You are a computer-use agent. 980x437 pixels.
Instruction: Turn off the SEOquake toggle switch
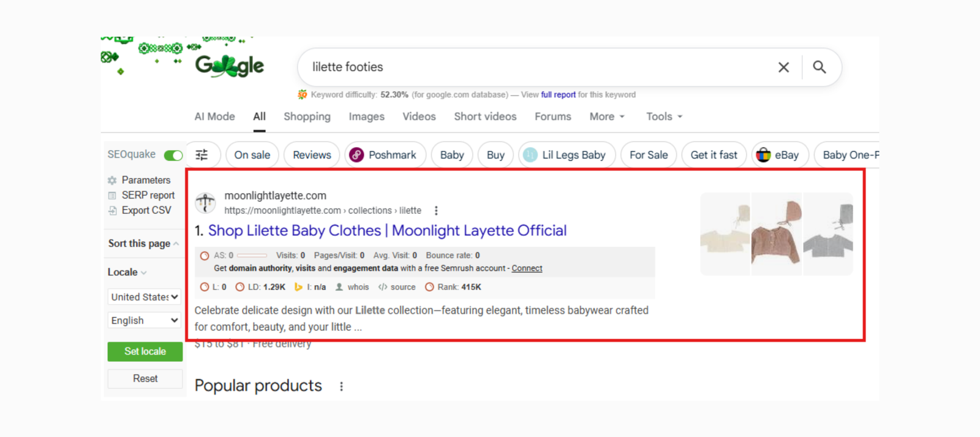coord(173,155)
